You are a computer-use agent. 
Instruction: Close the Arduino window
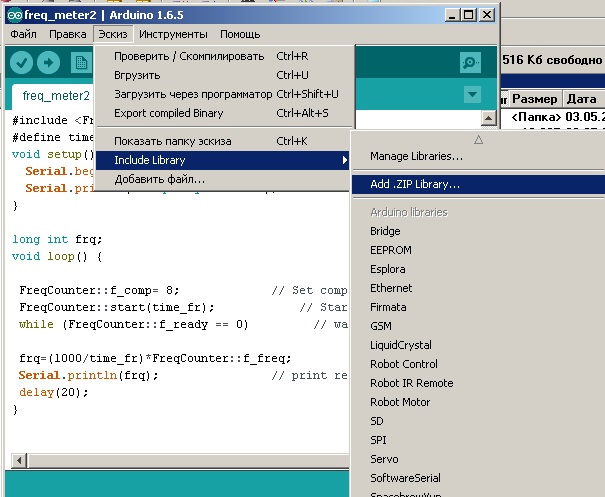pyautogui.click(x=487, y=15)
